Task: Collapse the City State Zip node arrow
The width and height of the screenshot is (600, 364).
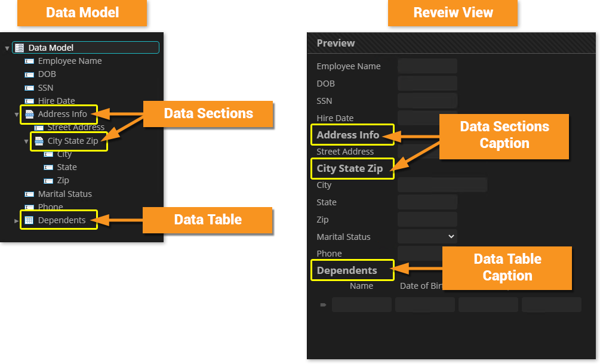Action: pyautogui.click(x=26, y=141)
